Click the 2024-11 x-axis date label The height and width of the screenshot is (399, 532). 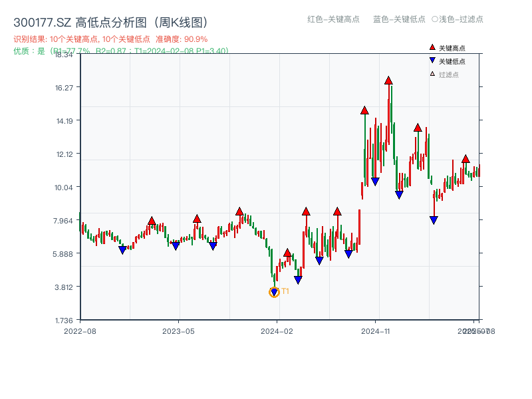click(x=376, y=331)
